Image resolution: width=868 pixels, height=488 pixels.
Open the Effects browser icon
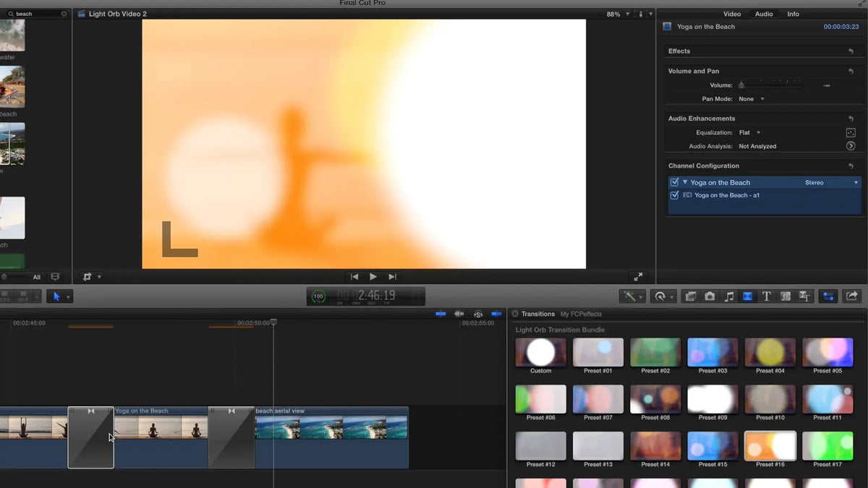coord(691,296)
